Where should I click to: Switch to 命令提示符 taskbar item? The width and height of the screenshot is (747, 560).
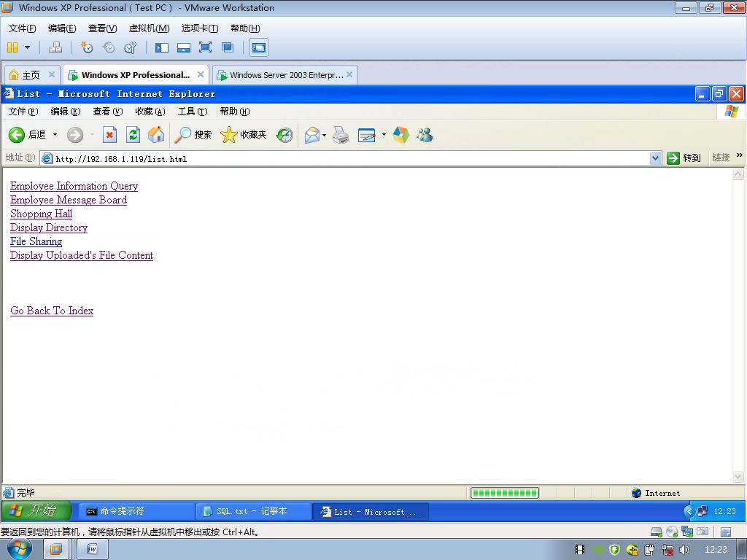(x=136, y=511)
